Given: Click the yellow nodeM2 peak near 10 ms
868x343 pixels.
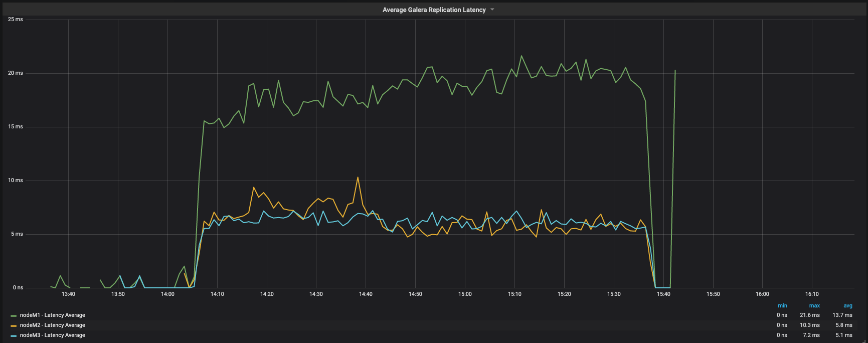Looking at the screenshot, I should pos(358,178).
